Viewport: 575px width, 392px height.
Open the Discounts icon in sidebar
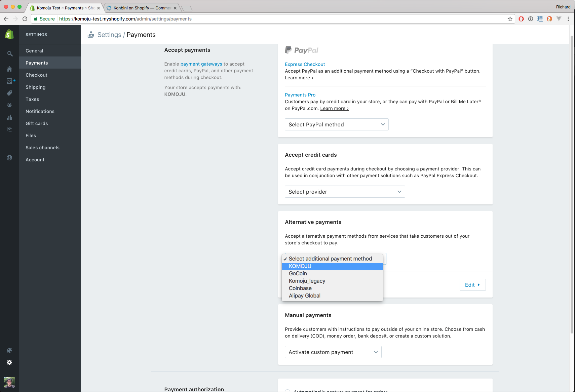pyautogui.click(x=9, y=129)
